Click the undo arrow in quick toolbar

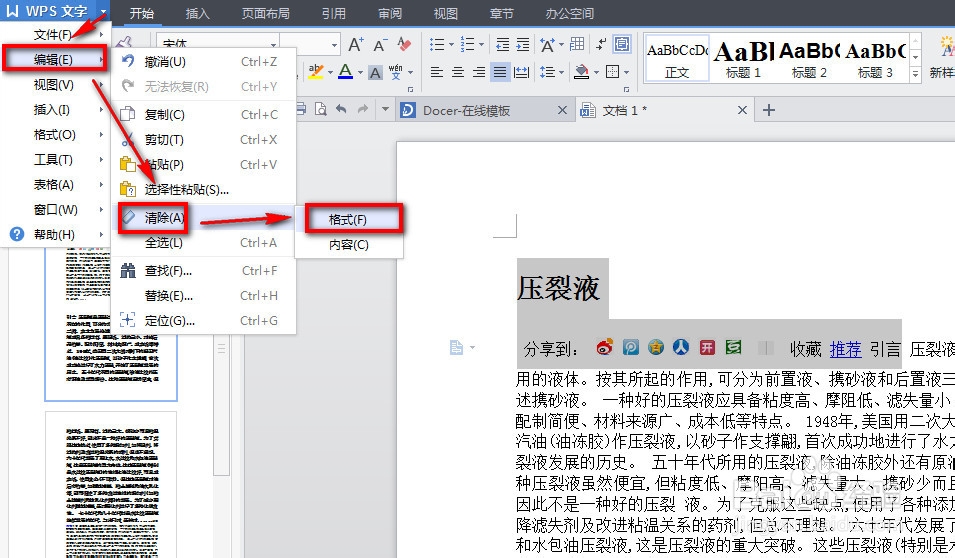click(x=341, y=110)
